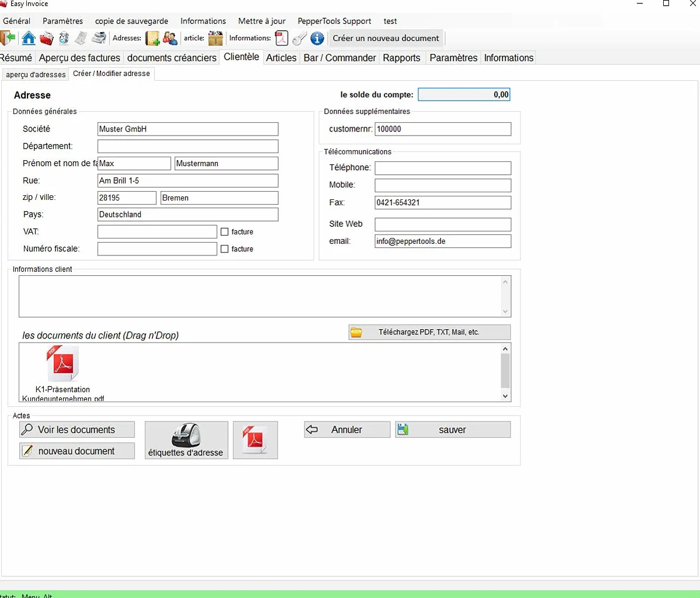This screenshot has height=598, width=700.
Task: Click the Site Web input field
Action: [443, 224]
